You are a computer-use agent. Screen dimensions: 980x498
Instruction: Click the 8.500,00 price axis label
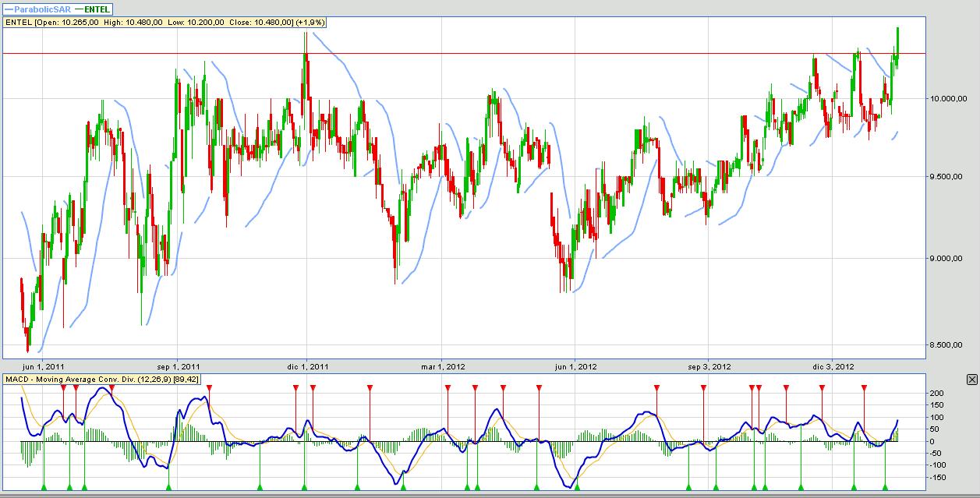(950, 345)
